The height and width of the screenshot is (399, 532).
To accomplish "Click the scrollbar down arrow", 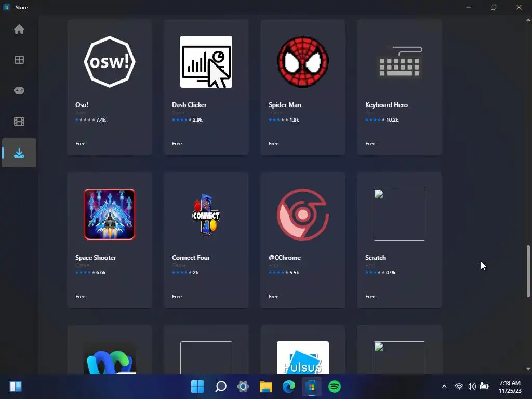I will coord(528,369).
